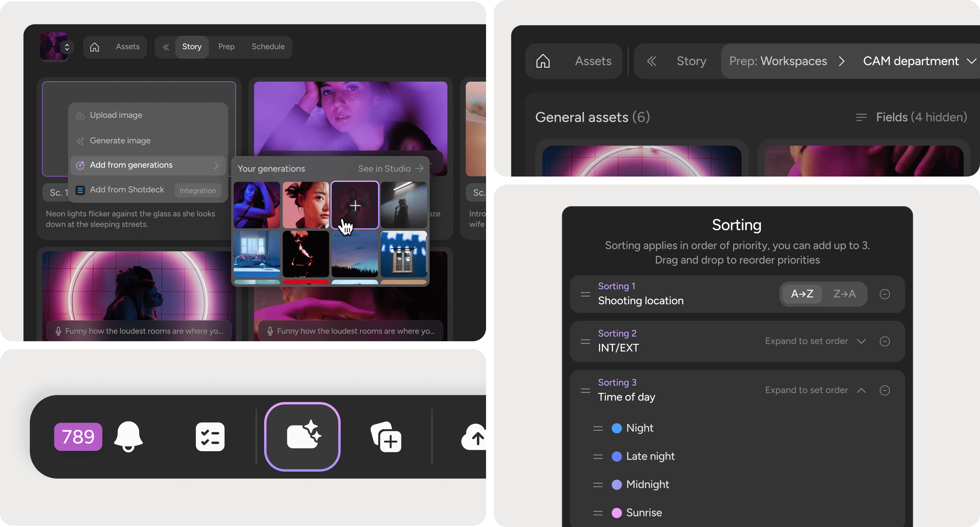
Task: Click the purple 789 counter badge
Action: pos(78,436)
